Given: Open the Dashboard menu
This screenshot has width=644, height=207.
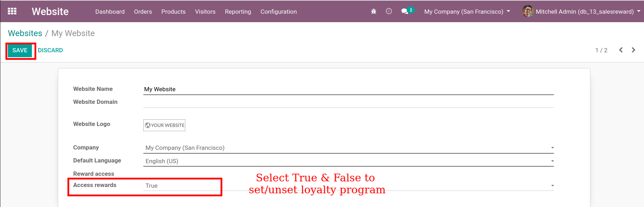Looking at the screenshot, I should [110, 12].
